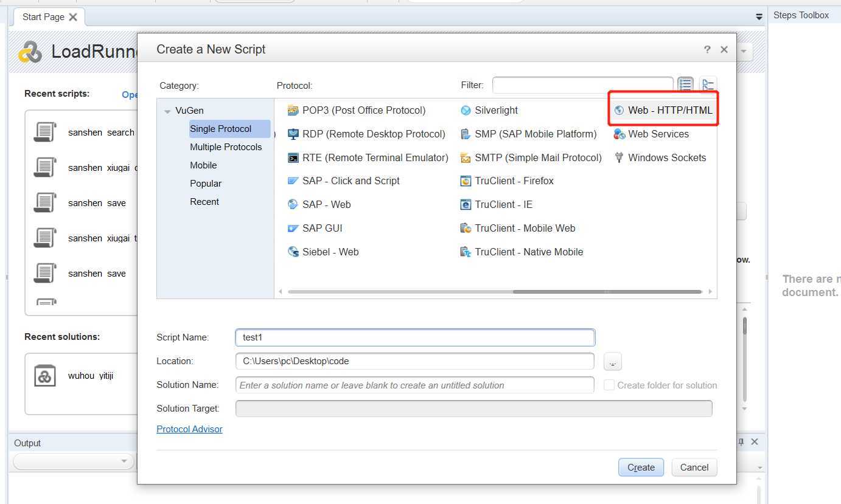Close the Output panel

click(x=755, y=442)
